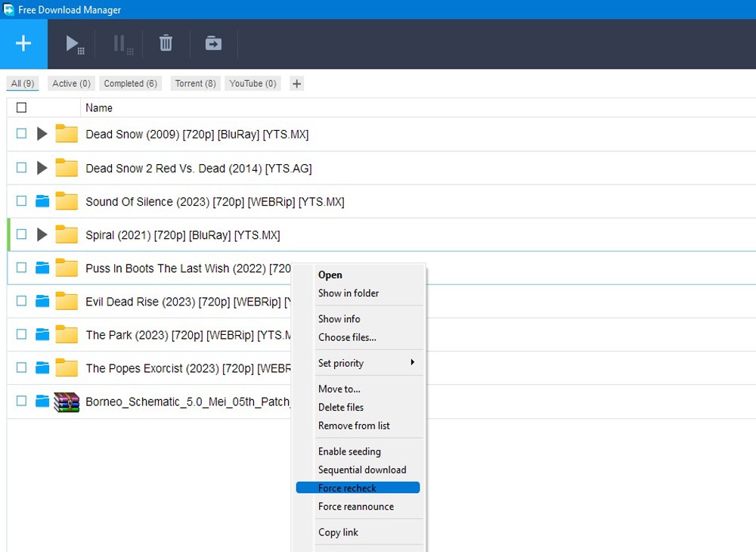Switch to the All (9) filter tab

23,83
